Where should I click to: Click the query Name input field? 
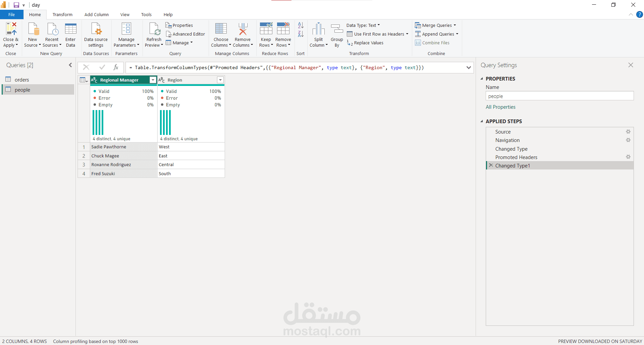tap(559, 96)
